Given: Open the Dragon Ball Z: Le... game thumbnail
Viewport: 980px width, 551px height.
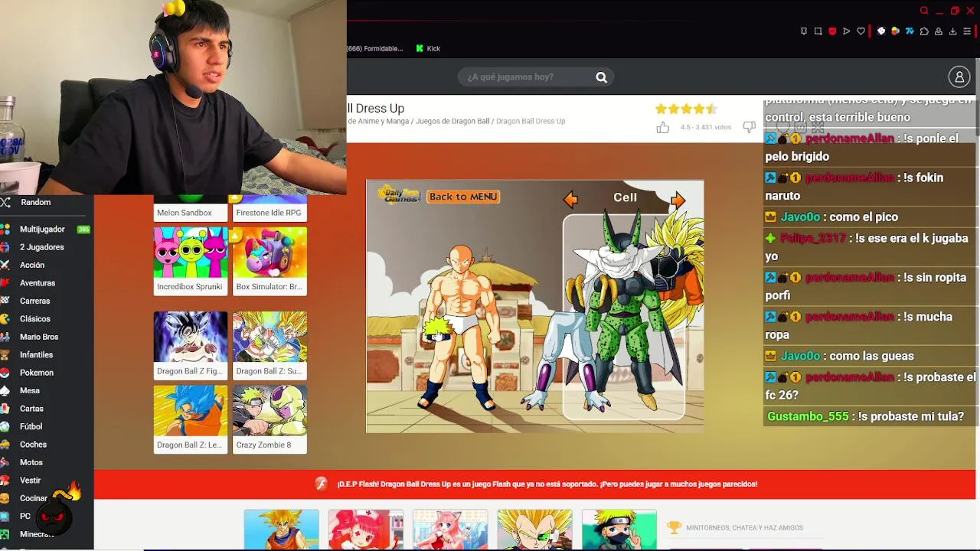Looking at the screenshot, I should coord(191,419).
